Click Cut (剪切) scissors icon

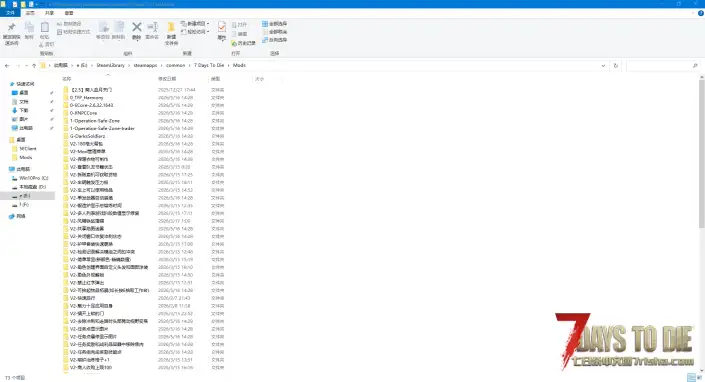pos(46,44)
